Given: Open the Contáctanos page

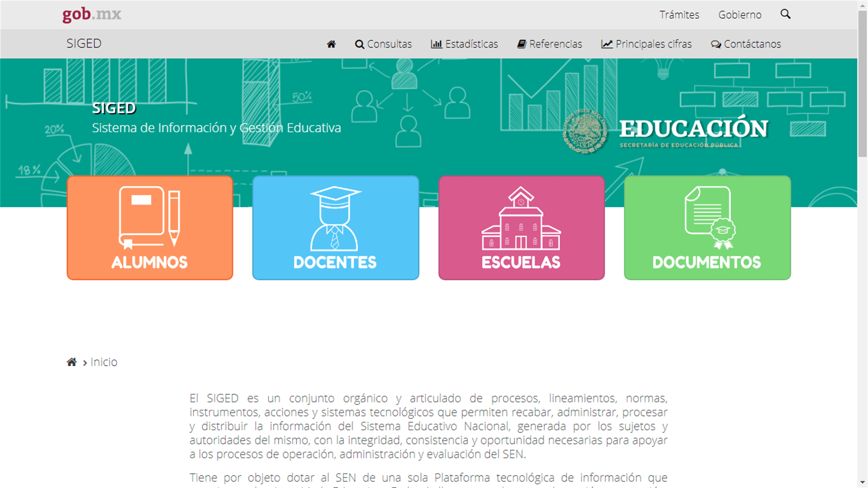Looking at the screenshot, I should [746, 44].
